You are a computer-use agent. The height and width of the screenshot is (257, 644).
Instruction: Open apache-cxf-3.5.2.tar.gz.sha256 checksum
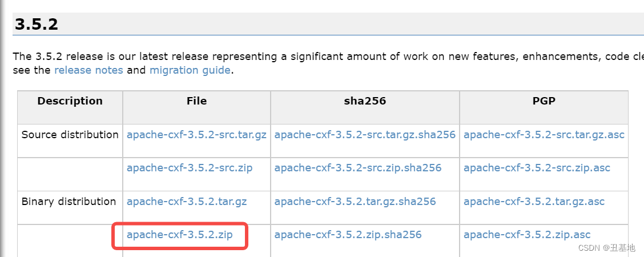coord(355,202)
